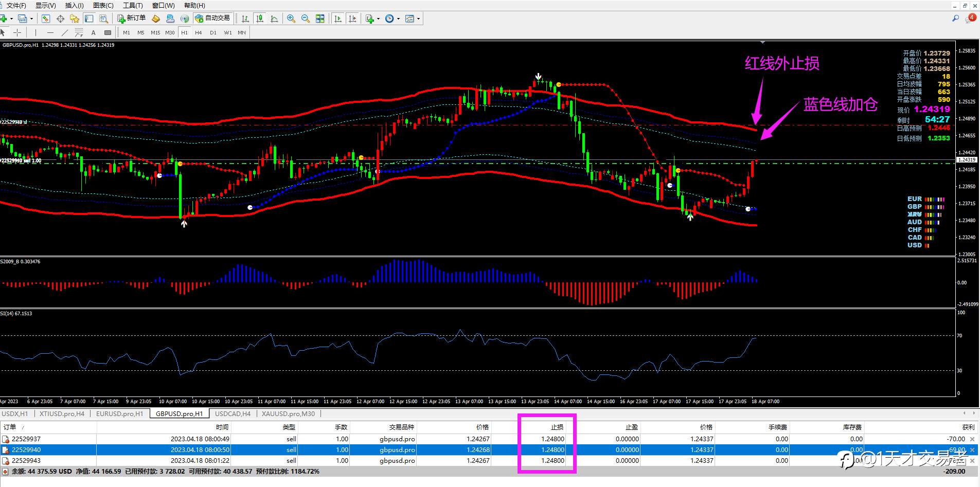Click the 新订单 new order button
Image resolution: width=980 pixels, height=487 pixels.
[132, 19]
